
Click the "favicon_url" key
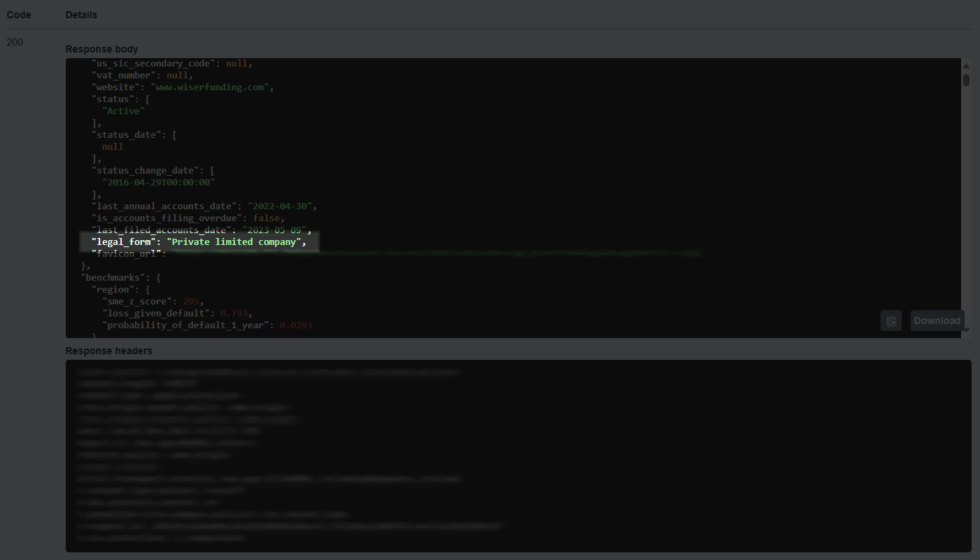tap(126, 254)
